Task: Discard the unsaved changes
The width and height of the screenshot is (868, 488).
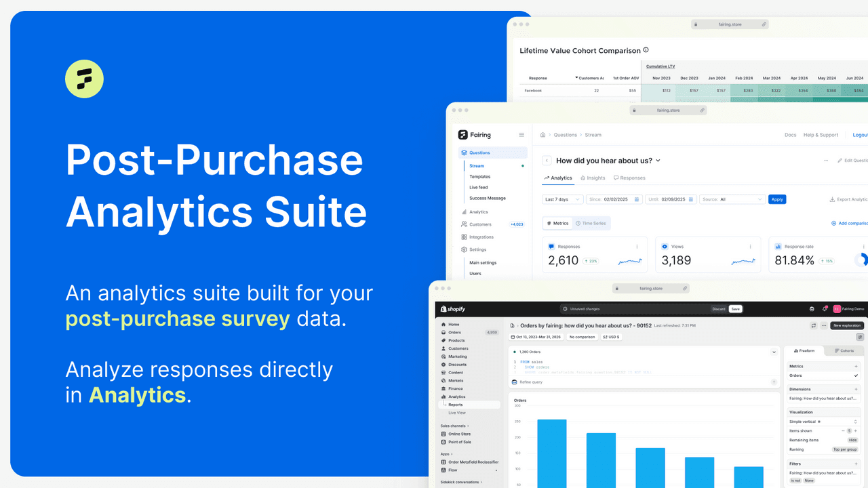Action: pyautogui.click(x=719, y=309)
